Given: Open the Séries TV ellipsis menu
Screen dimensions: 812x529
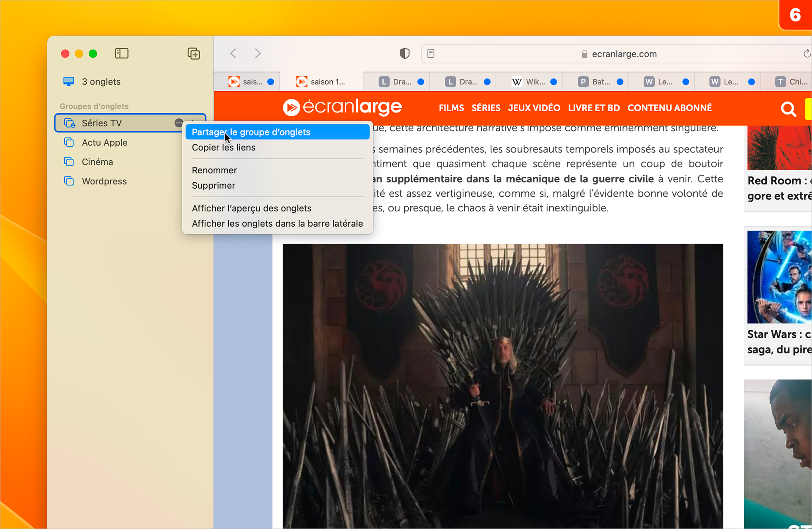Looking at the screenshot, I should (179, 123).
